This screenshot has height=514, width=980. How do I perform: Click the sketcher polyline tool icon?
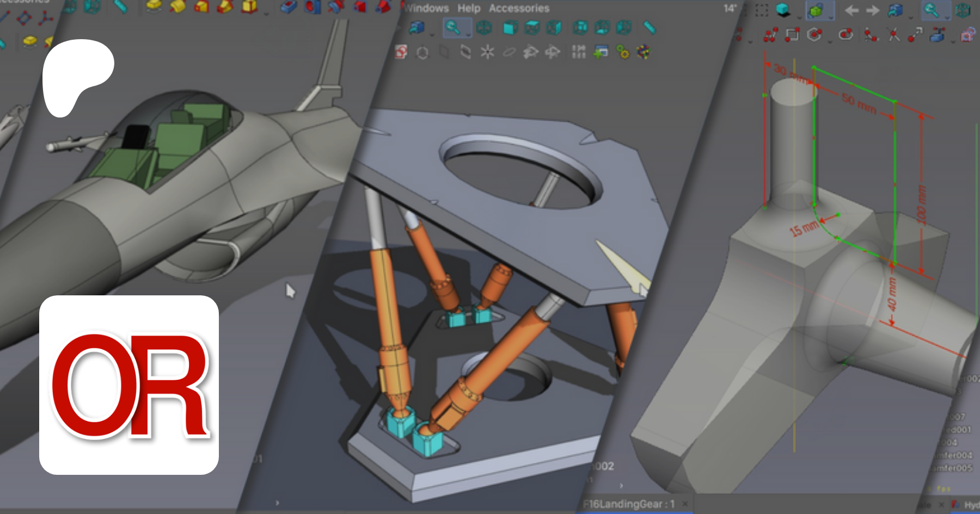(x=770, y=35)
